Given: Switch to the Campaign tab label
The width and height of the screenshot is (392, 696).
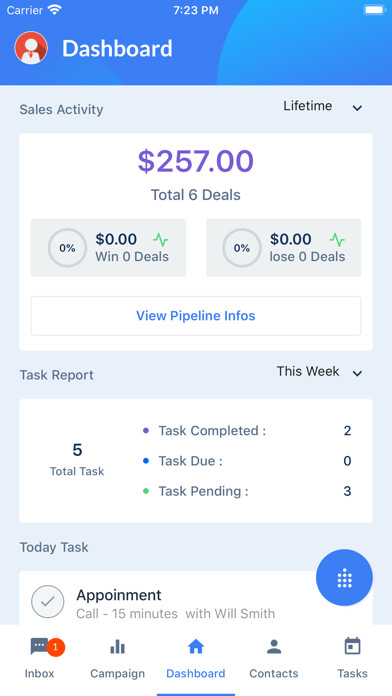Looking at the screenshot, I should [118, 673].
